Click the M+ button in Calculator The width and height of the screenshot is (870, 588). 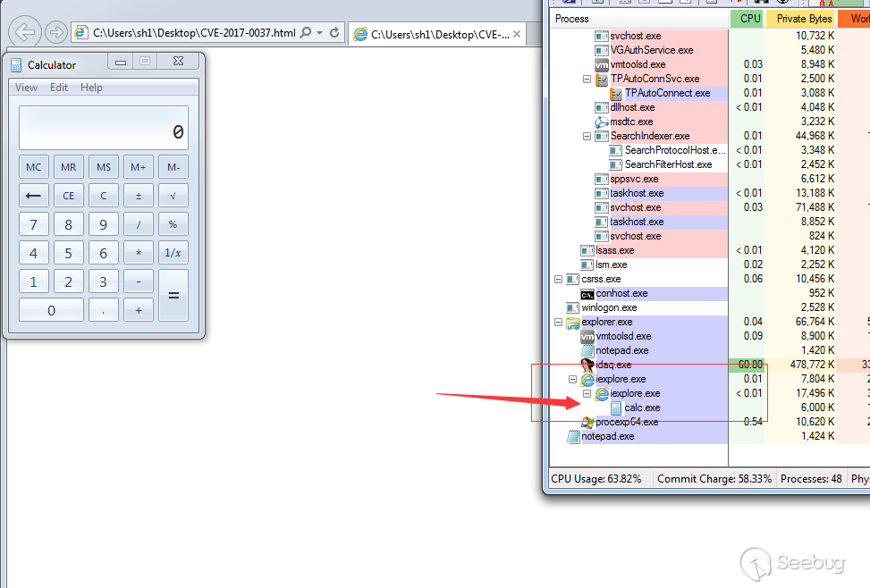pos(139,166)
